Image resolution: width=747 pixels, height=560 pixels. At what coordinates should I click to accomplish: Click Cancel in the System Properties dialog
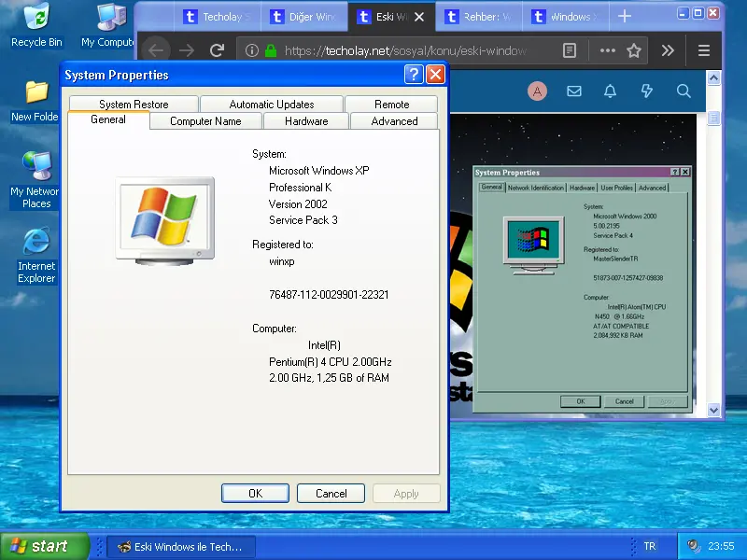click(331, 494)
